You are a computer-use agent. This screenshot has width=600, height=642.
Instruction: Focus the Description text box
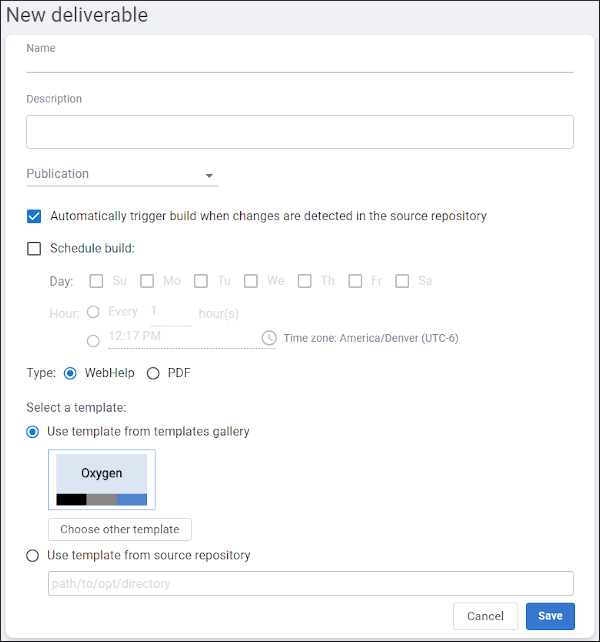(300, 132)
